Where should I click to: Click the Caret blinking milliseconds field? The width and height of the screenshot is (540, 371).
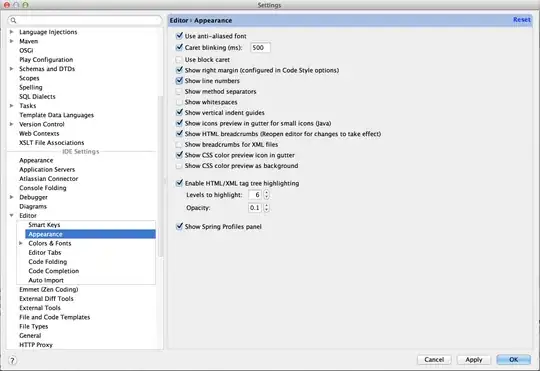pyautogui.click(x=260, y=48)
